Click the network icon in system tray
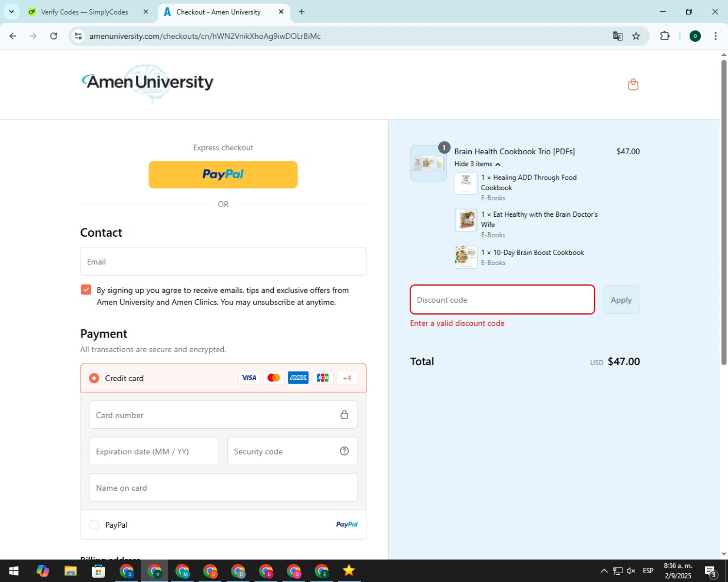Image resolution: width=728 pixels, height=582 pixels. pyautogui.click(x=617, y=571)
